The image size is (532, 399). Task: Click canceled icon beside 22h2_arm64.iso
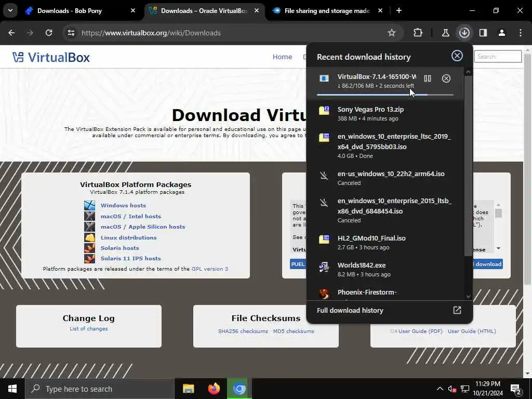tap(324, 176)
